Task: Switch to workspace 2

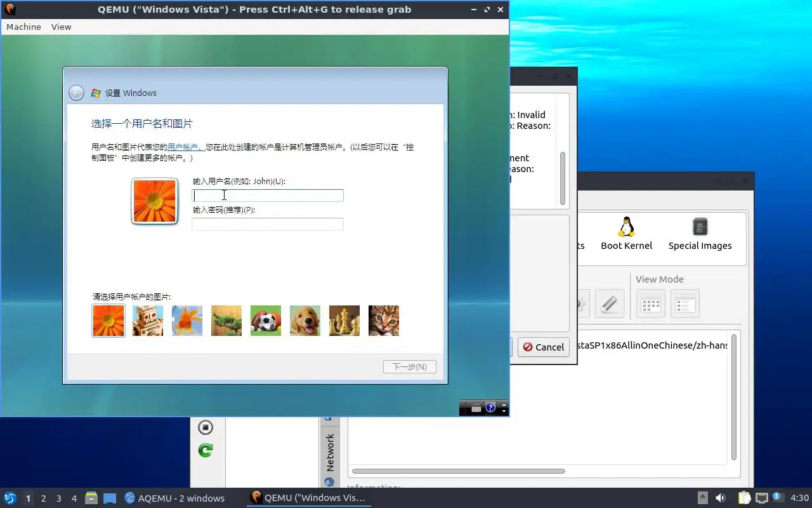Action: 43,498
